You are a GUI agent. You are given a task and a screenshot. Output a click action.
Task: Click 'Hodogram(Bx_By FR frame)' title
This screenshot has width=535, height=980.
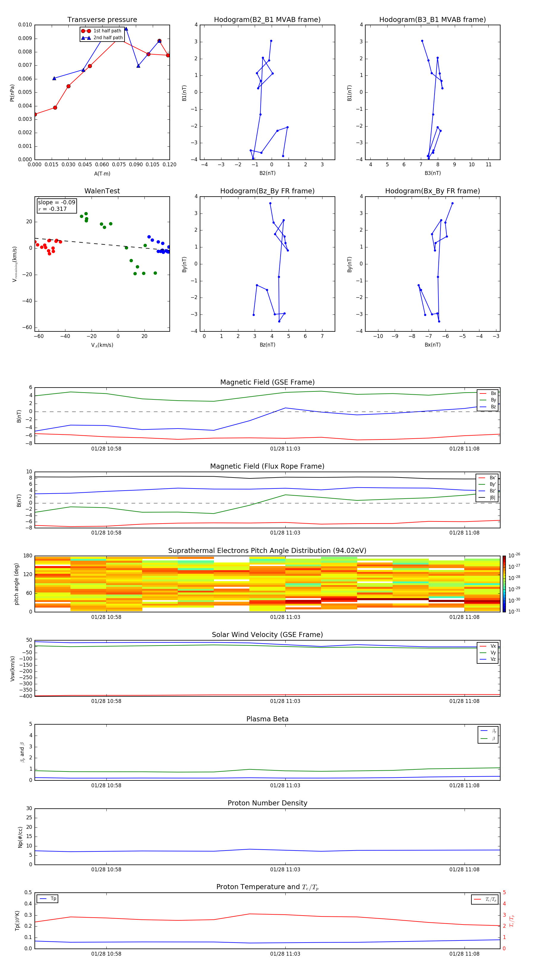click(432, 191)
